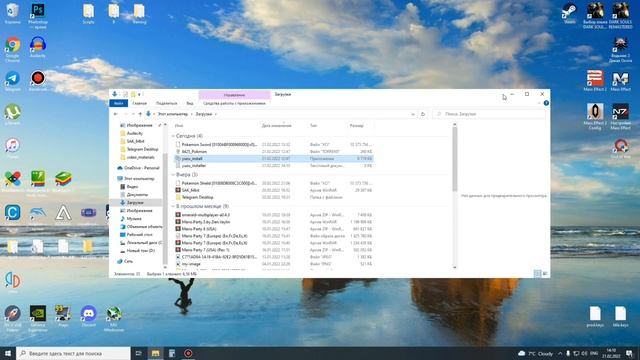Open the recent locations dropdown arrow
Screen dimensions: 640x360
tap(133, 114)
